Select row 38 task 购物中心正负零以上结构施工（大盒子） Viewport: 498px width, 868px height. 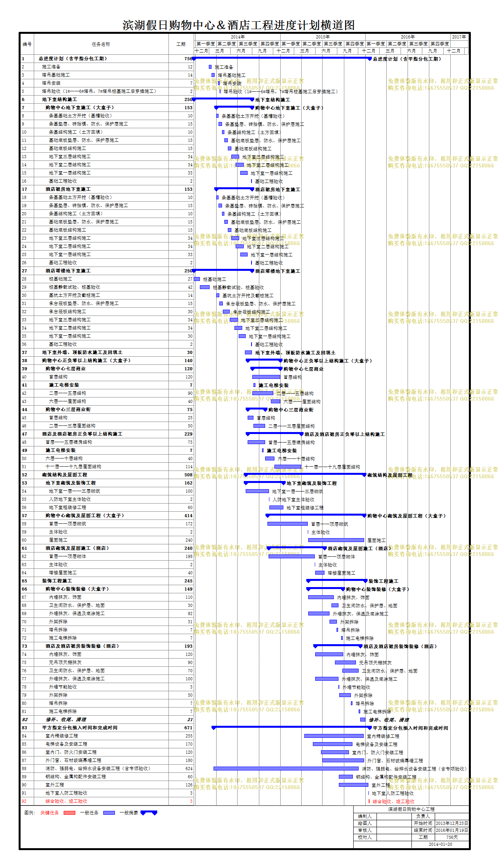(x=86, y=361)
